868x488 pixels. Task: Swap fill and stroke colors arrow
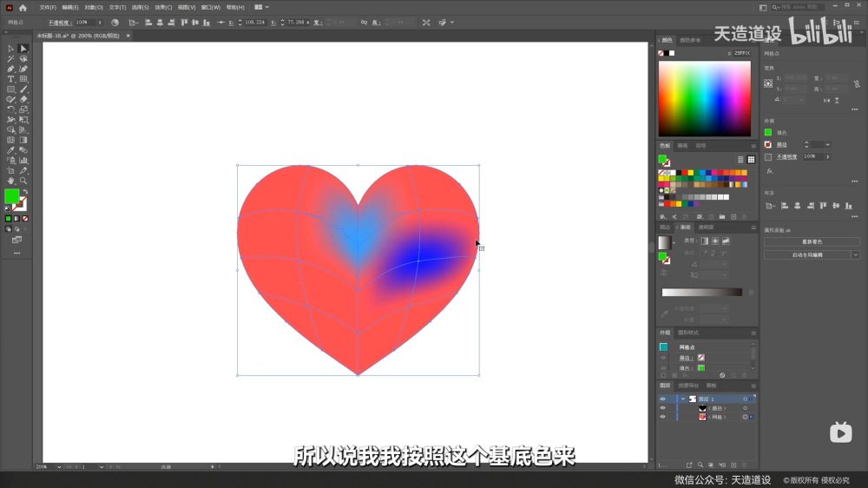coord(25,192)
